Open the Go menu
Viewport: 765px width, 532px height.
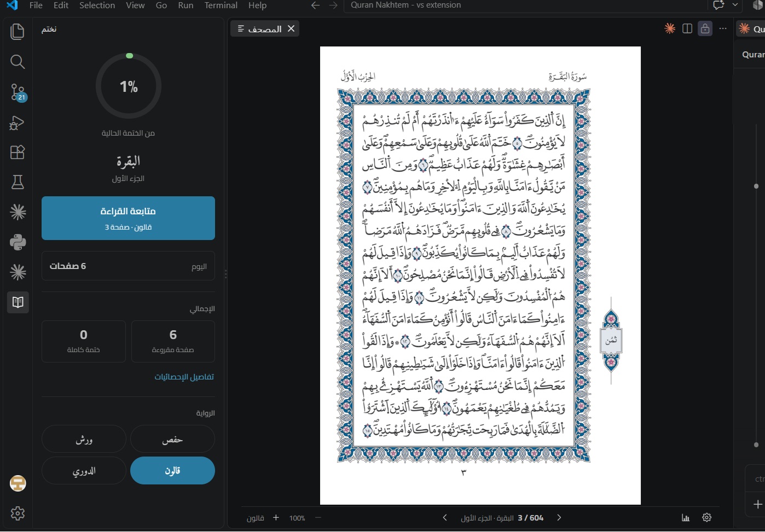click(161, 5)
